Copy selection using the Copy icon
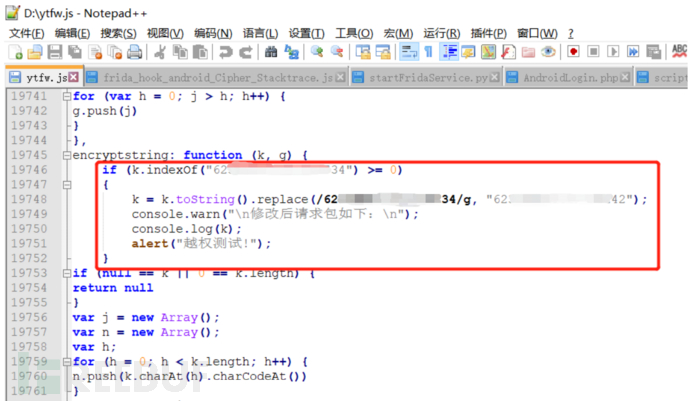Image resolution: width=690 pixels, height=401 pixels. pos(180,52)
